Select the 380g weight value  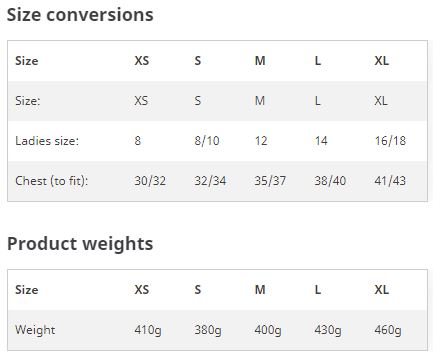pos(208,330)
